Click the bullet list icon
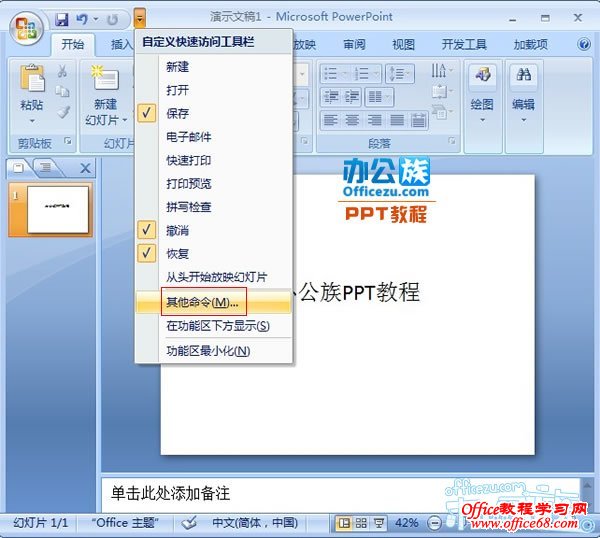Image resolution: width=600 pixels, height=538 pixels. click(330, 73)
